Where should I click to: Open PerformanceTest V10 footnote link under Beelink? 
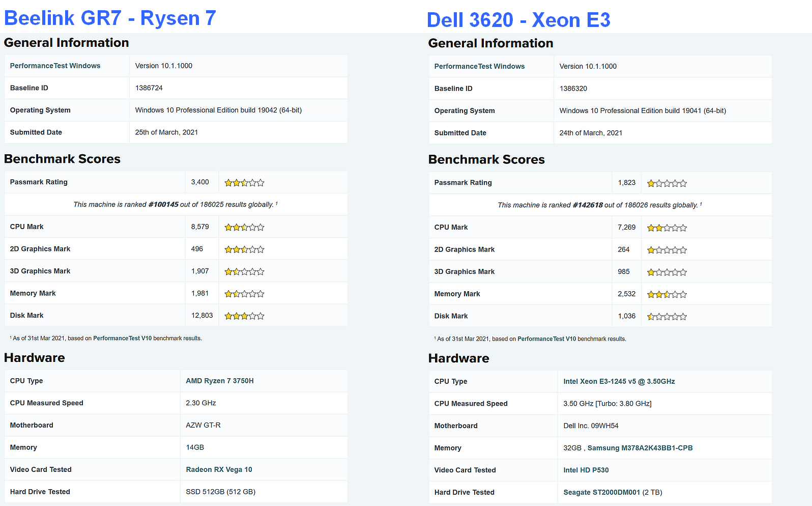tap(123, 338)
